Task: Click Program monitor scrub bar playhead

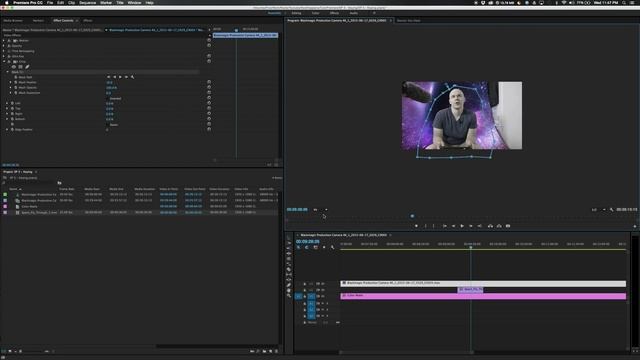Action: point(412,216)
